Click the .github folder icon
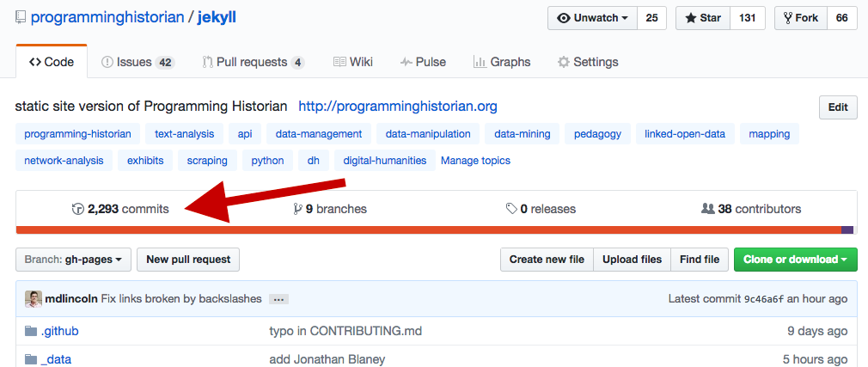 31,331
